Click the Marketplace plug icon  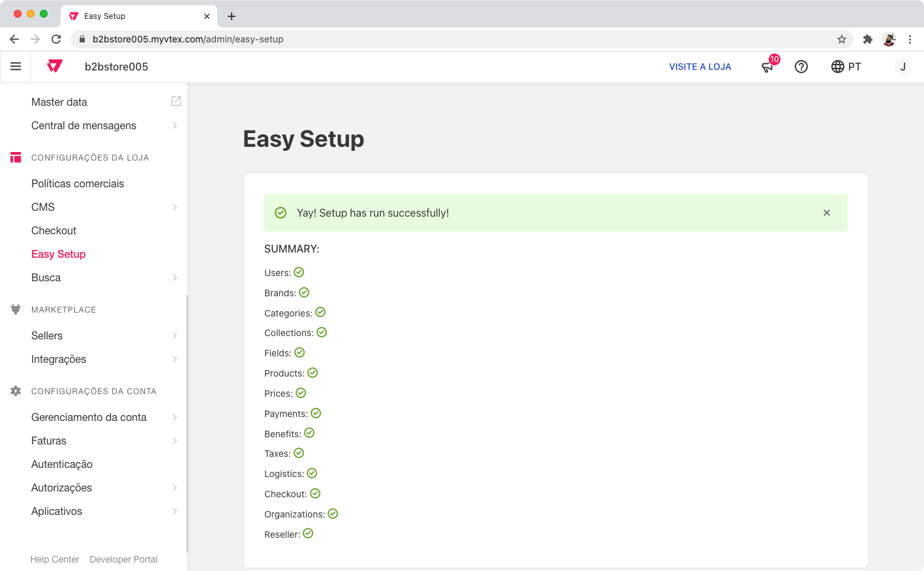click(16, 309)
